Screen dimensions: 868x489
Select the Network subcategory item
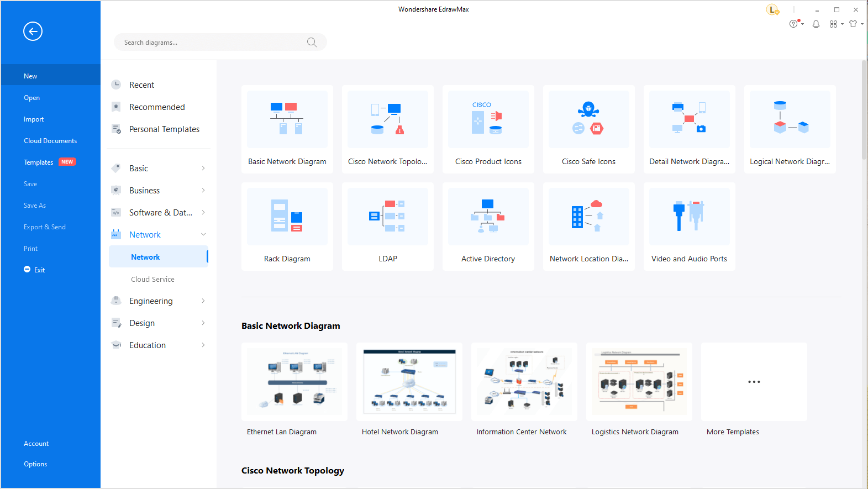[159, 257]
